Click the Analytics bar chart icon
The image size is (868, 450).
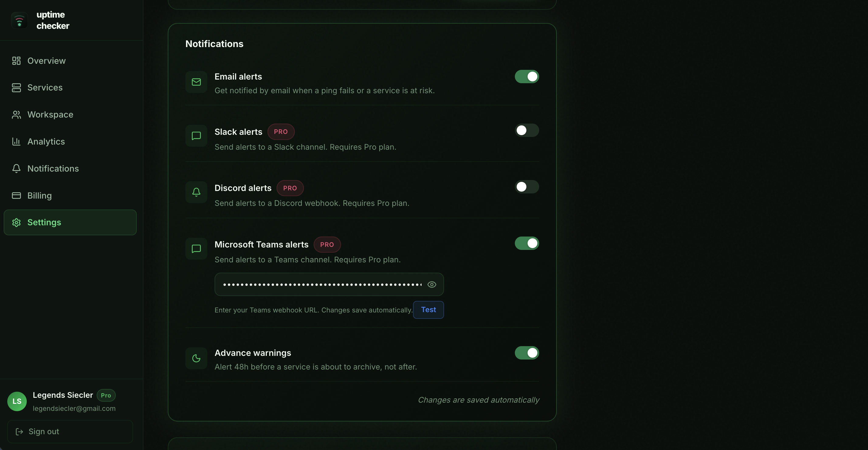pyautogui.click(x=16, y=141)
